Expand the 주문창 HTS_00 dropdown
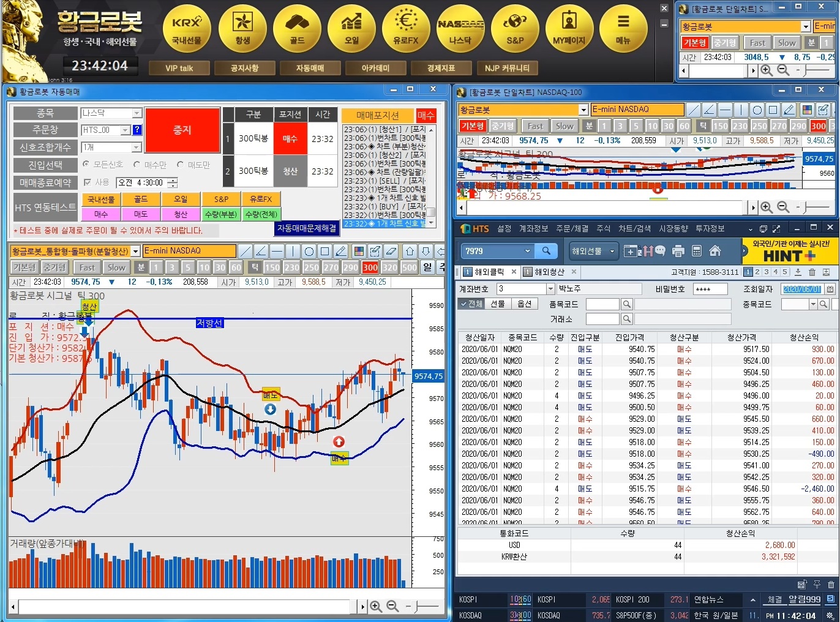This screenshot has width=840, height=622. (x=126, y=130)
